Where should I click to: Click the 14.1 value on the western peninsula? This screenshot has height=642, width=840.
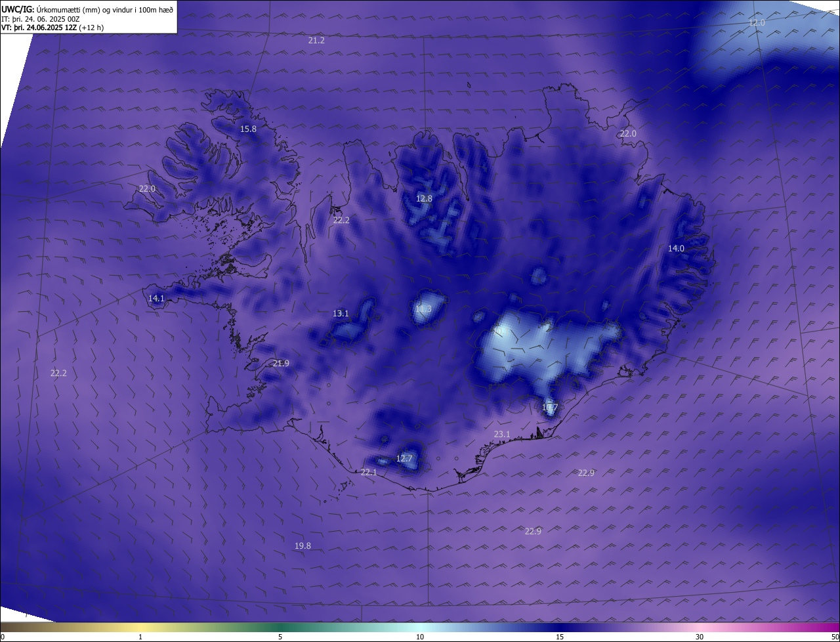pos(156,299)
